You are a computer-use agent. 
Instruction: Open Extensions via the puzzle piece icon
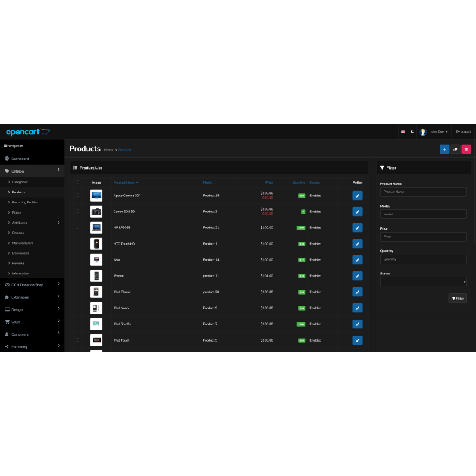[x=8, y=297]
